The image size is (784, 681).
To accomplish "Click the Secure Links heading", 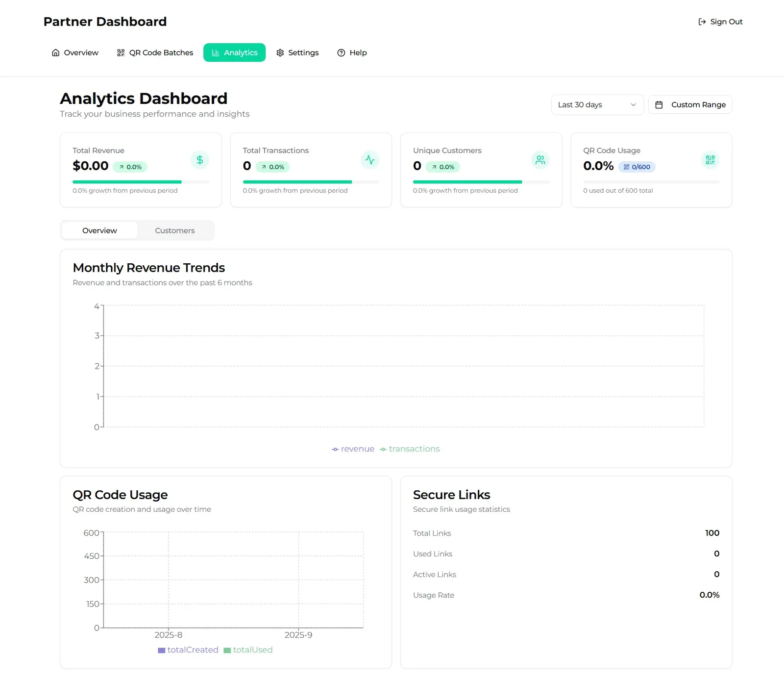I will (452, 495).
